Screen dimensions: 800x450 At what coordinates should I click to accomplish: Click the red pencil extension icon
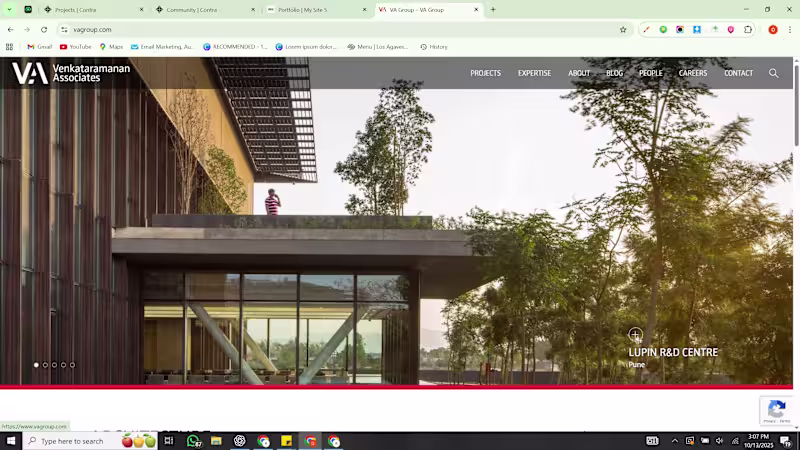coord(646,30)
